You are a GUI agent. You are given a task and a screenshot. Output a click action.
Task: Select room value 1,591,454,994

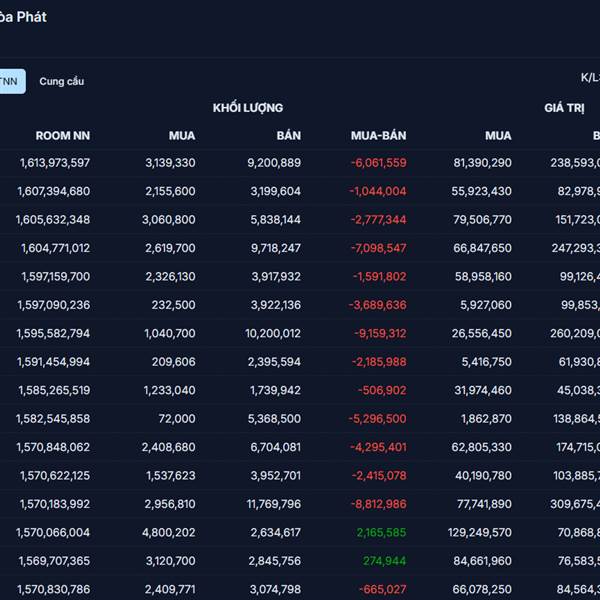click(x=53, y=362)
